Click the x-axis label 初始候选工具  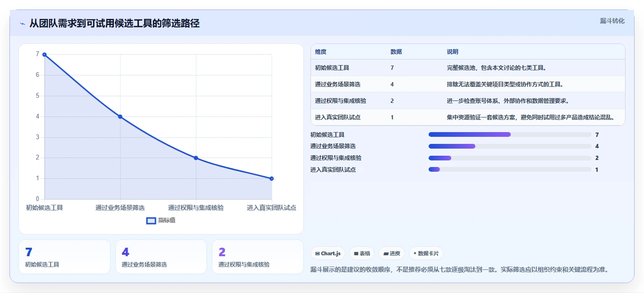(44, 208)
